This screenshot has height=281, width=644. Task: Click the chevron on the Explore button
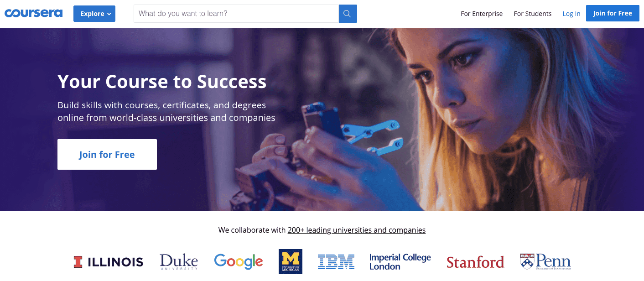108,14
